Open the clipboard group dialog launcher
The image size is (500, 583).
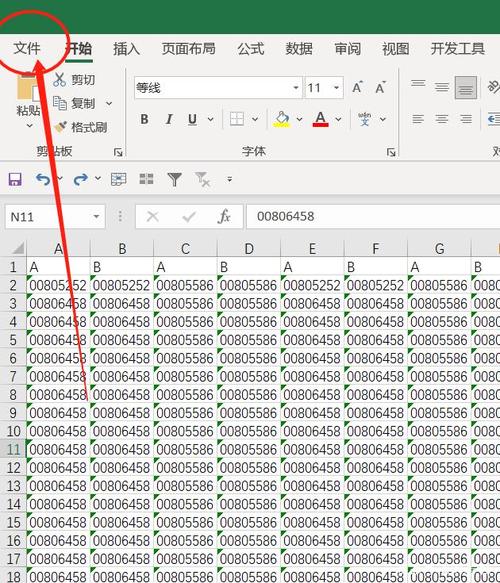(118, 152)
